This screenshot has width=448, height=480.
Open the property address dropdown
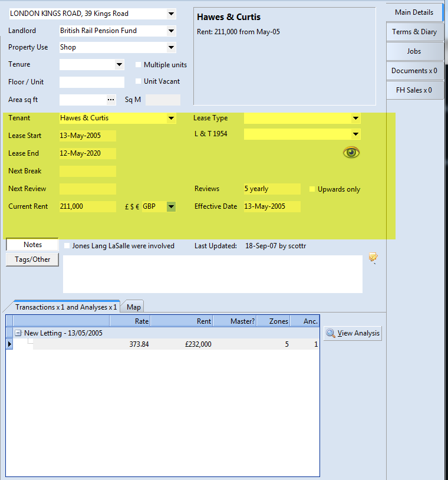(172, 14)
